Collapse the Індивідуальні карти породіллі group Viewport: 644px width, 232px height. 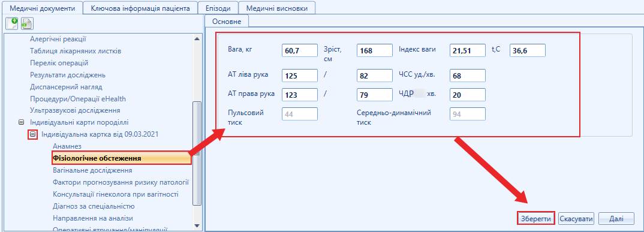[x=21, y=122]
